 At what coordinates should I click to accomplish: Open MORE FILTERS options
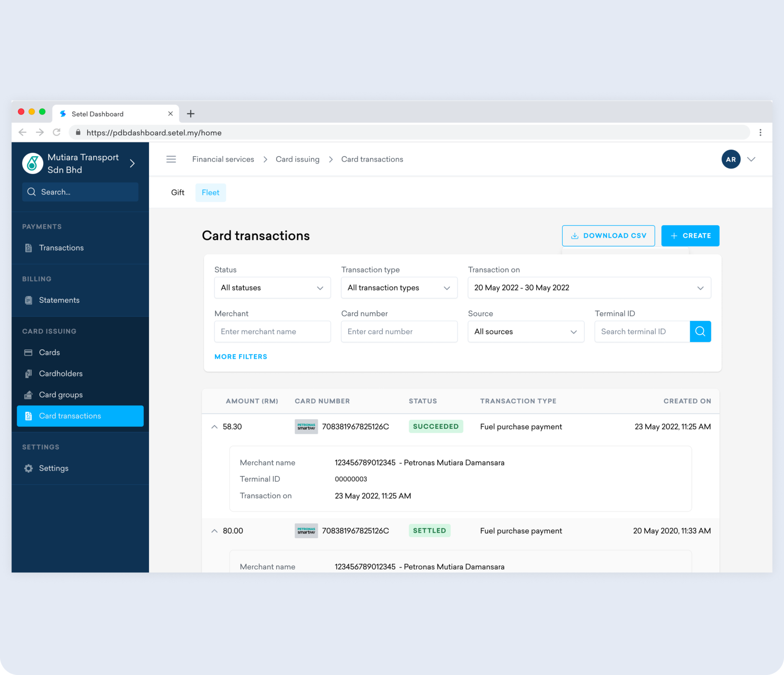point(240,356)
